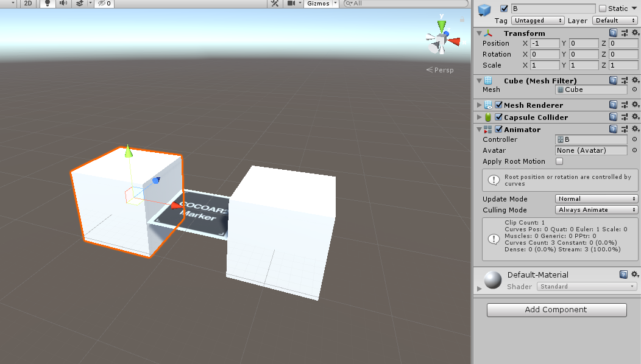
Task: Toggle the 2D view mode
Action: pyautogui.click(x=28, y=3)
